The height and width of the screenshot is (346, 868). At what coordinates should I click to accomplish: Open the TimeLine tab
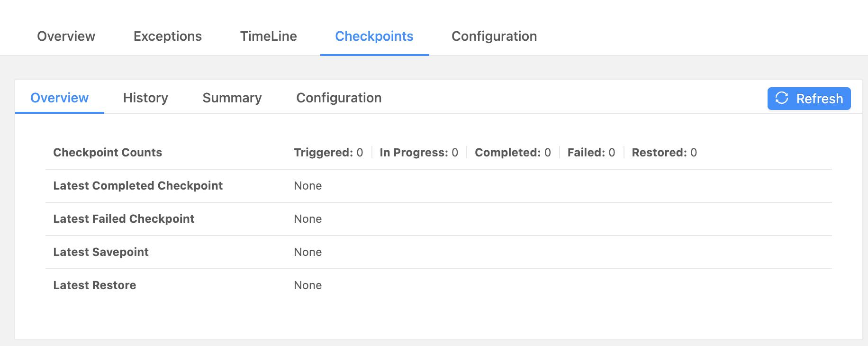268,36
